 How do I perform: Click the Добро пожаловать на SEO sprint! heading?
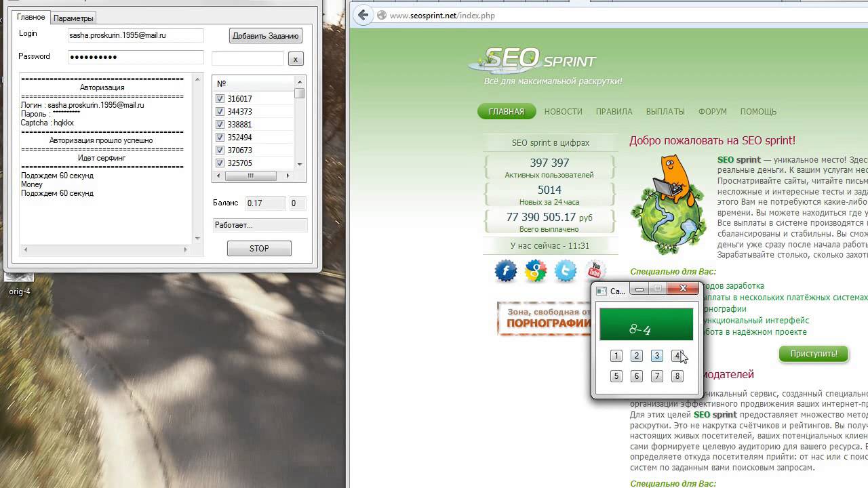point(712,140)
